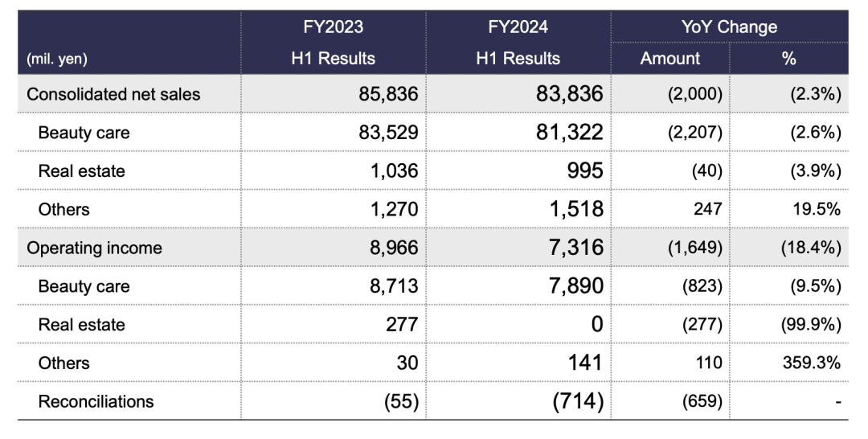The image size is (868, 439).
Task: Select the FY2024 column header
Action: [518, 27]
